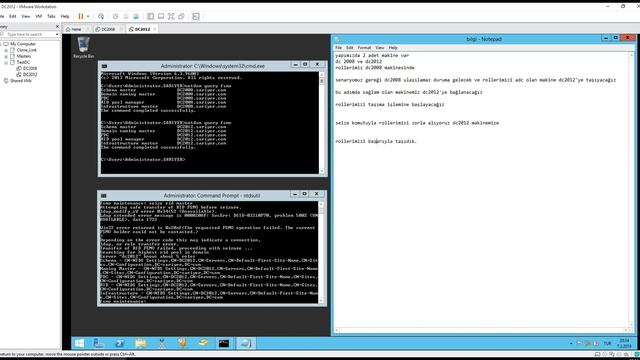The height and width of the screenshot is (360, 640).
Task: Click the yellow stacked icon on taskbar
Action: tap(203, 343)
